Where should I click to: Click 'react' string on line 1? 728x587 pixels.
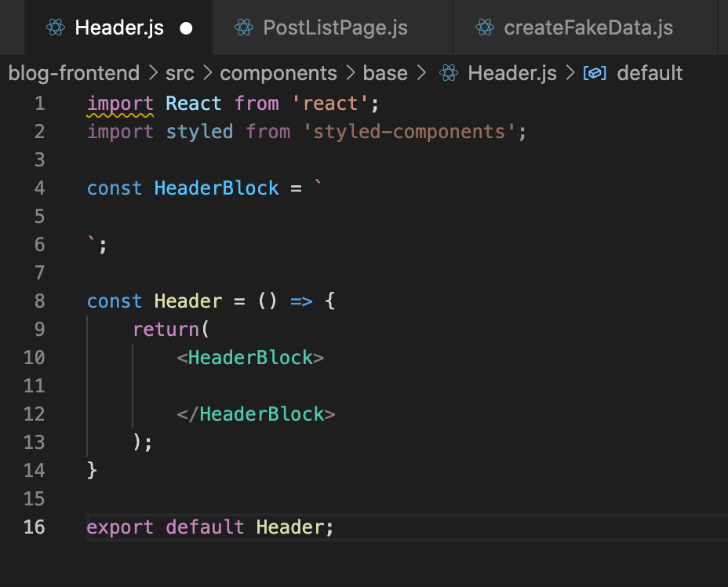point(330,103)
